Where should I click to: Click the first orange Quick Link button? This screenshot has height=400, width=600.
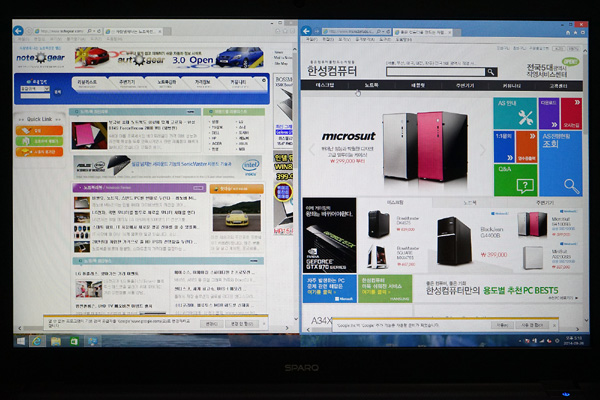click(39, 131)
